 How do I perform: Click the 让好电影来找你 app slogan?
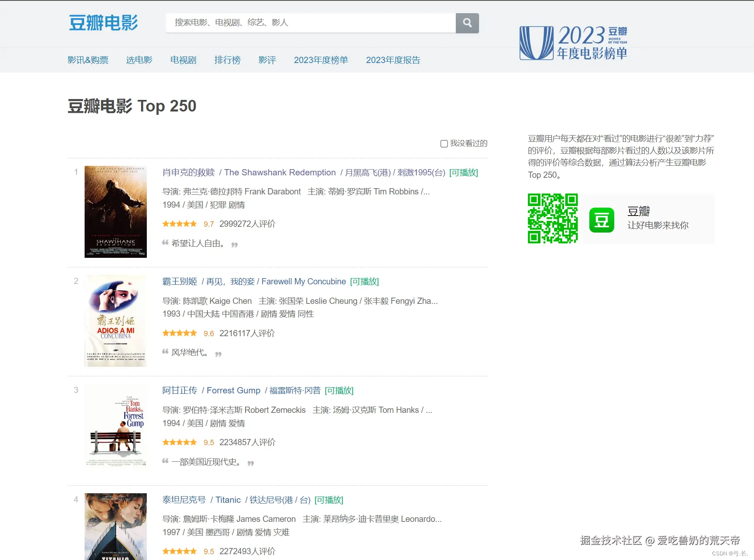pyautogui.click(x=658, y=225)
